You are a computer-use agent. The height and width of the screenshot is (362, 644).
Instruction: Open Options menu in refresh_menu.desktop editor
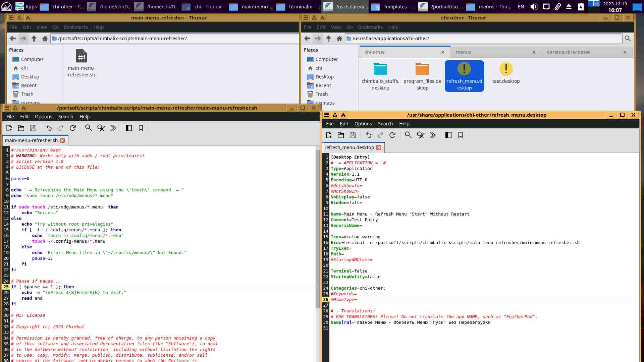point(363,124)
